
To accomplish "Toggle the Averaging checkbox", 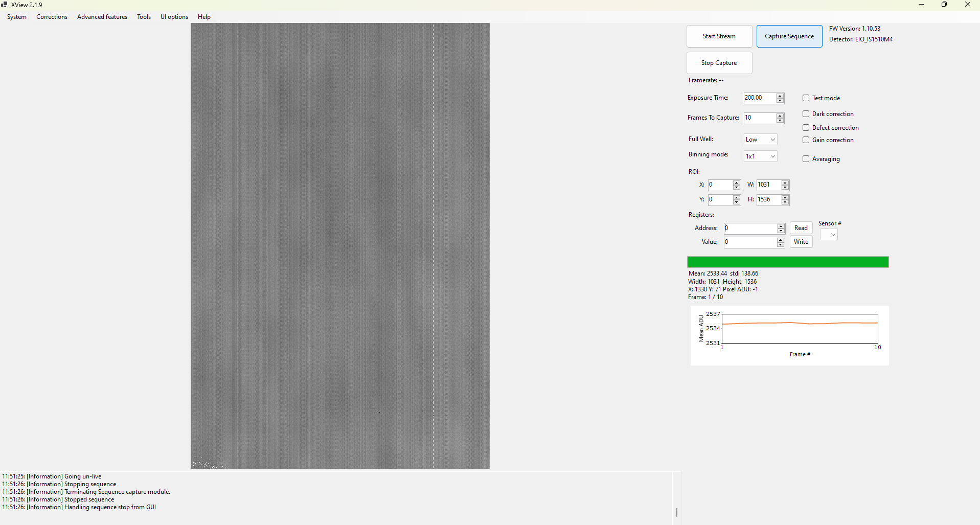I will pos(806,159).
